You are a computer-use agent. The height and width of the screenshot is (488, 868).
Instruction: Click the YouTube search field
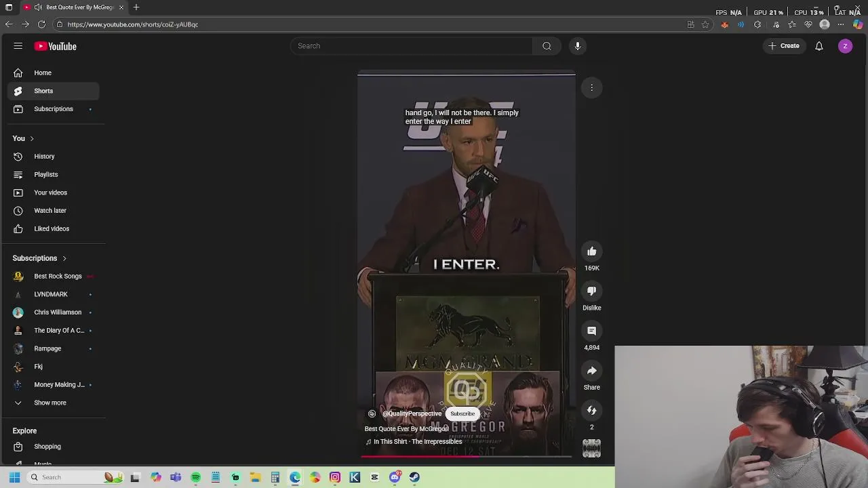412,46
